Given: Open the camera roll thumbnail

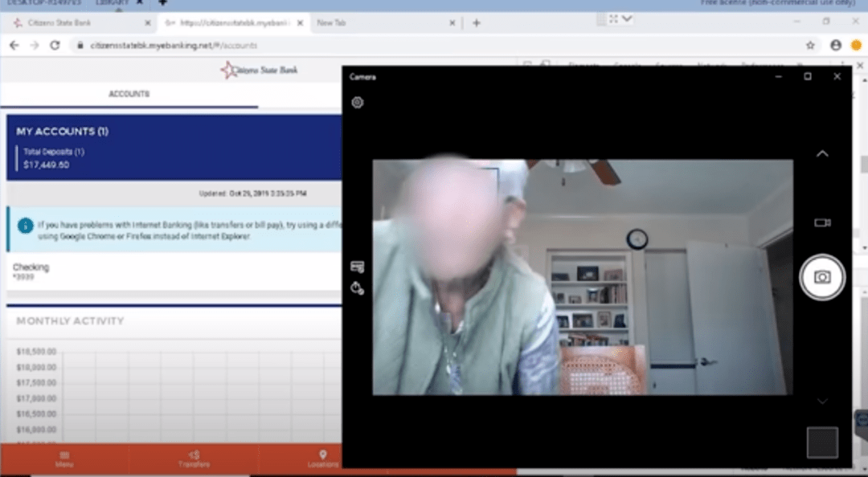Looking at the screenshot, I should 822,442.
